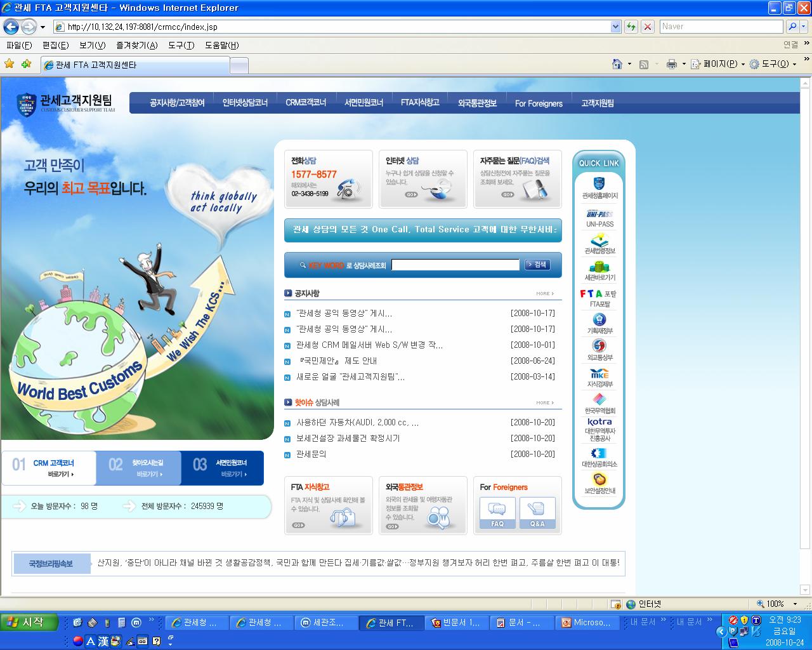Click the print icon in toolbar

[672, 64]
